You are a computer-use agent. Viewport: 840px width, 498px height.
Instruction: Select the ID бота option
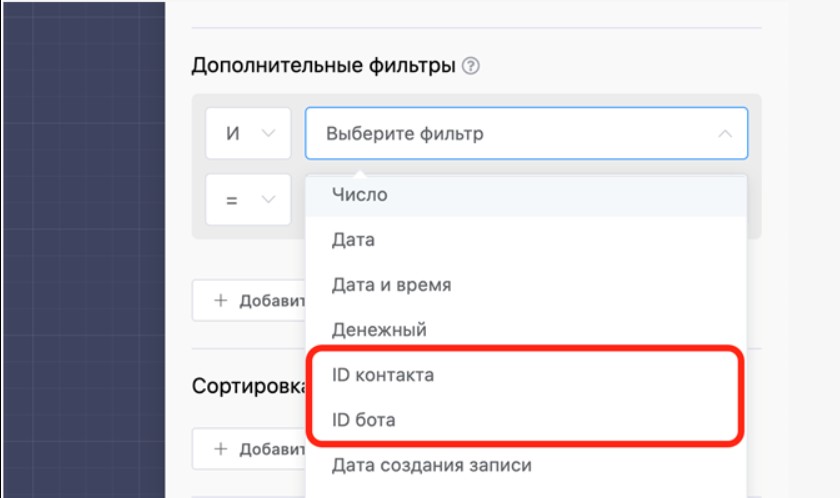click(x=363, y=420)
